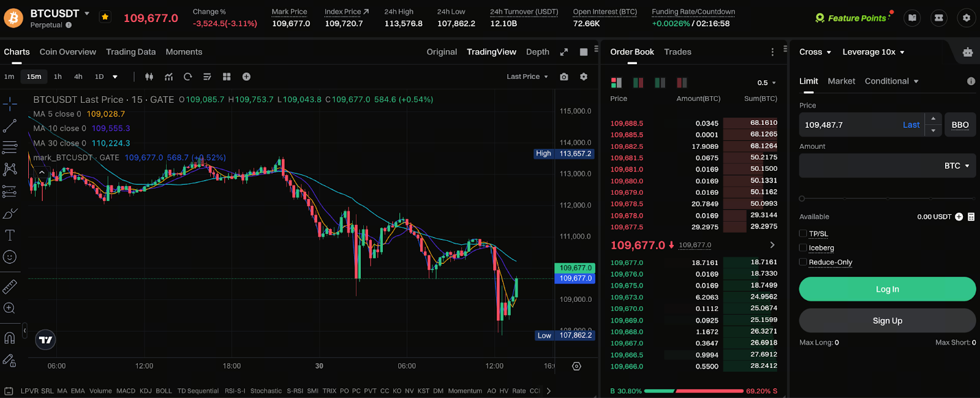Select the crosshair cursor tool
Image resolution: width=980 pixels, height=398 pixels.
(10, 104)
